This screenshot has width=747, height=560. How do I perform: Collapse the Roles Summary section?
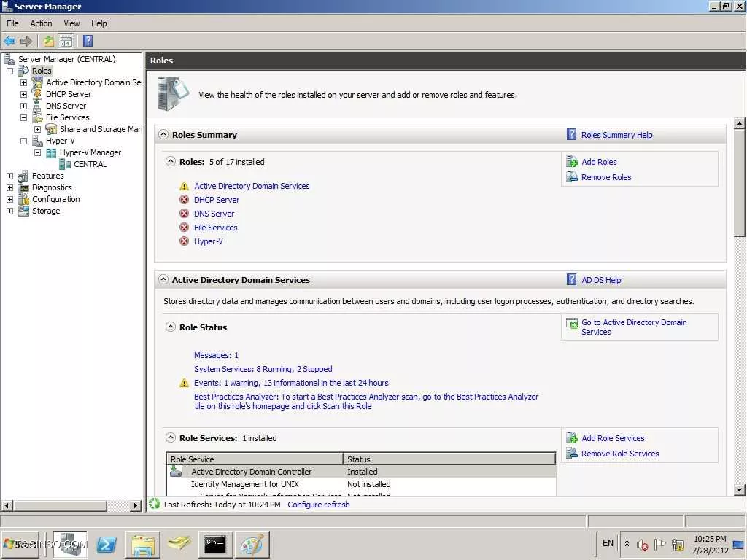[163, 134]
